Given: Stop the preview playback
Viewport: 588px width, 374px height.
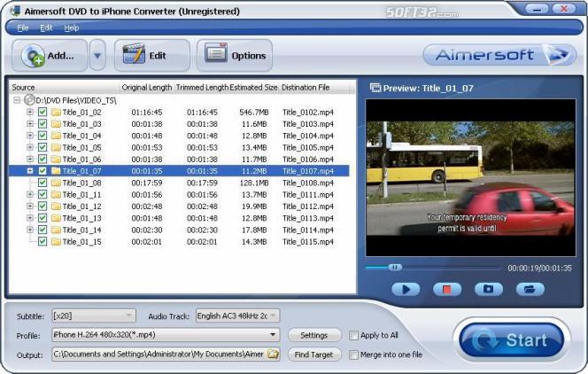Looking at the screenshot, I should point(446,289).
